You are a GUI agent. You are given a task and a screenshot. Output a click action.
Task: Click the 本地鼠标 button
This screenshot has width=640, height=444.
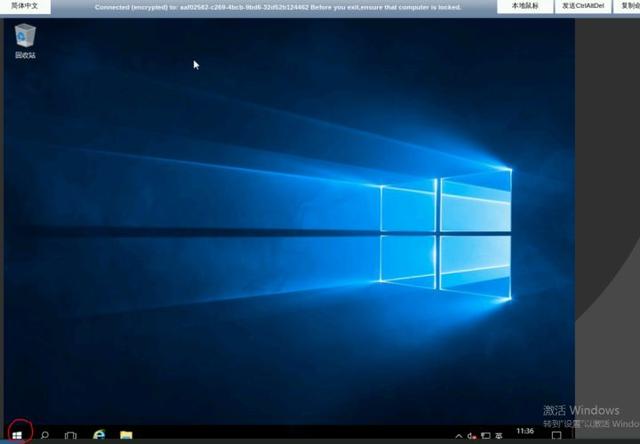click(x=525, y=6)
